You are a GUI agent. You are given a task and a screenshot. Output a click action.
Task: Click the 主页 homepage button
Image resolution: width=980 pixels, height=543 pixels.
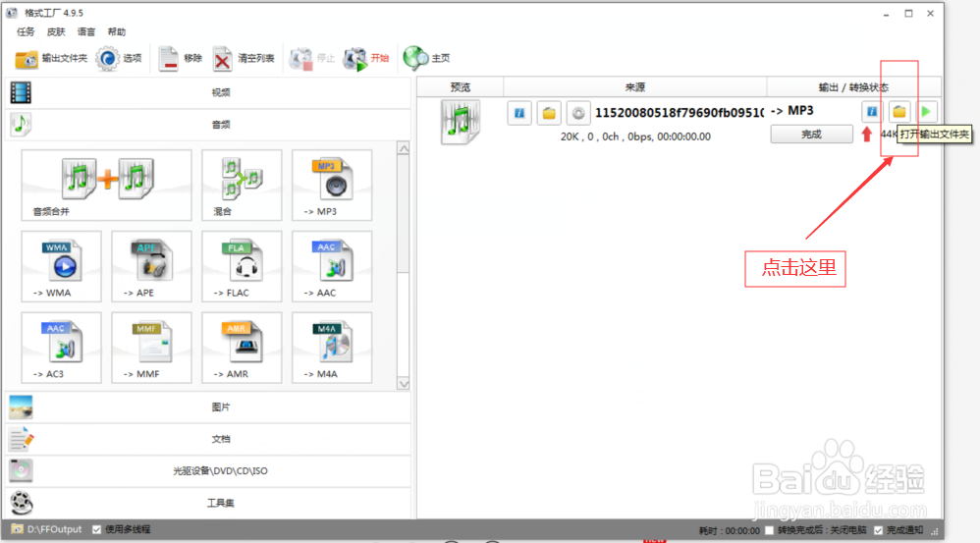tap(426, 58)
